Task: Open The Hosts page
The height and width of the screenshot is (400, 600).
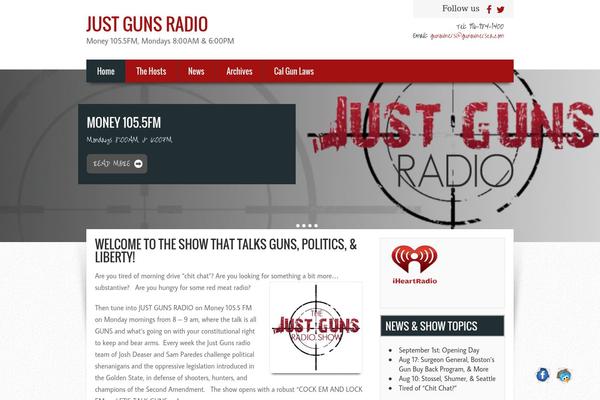Action: 151,71
